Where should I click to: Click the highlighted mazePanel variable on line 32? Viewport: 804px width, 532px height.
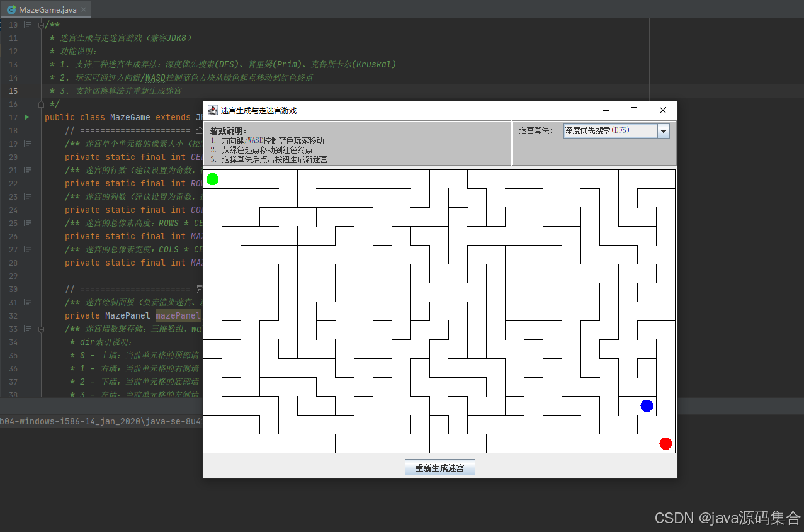click(178, 315)
